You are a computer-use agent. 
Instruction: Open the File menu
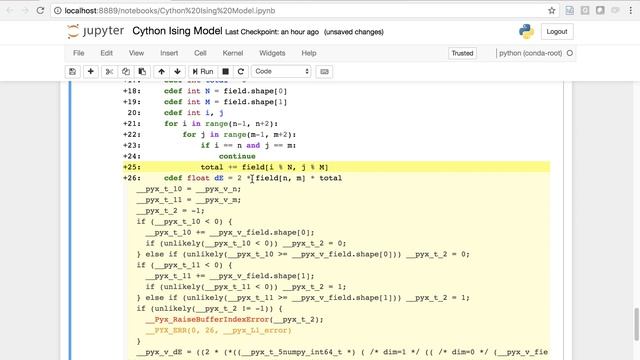(79, 53)
